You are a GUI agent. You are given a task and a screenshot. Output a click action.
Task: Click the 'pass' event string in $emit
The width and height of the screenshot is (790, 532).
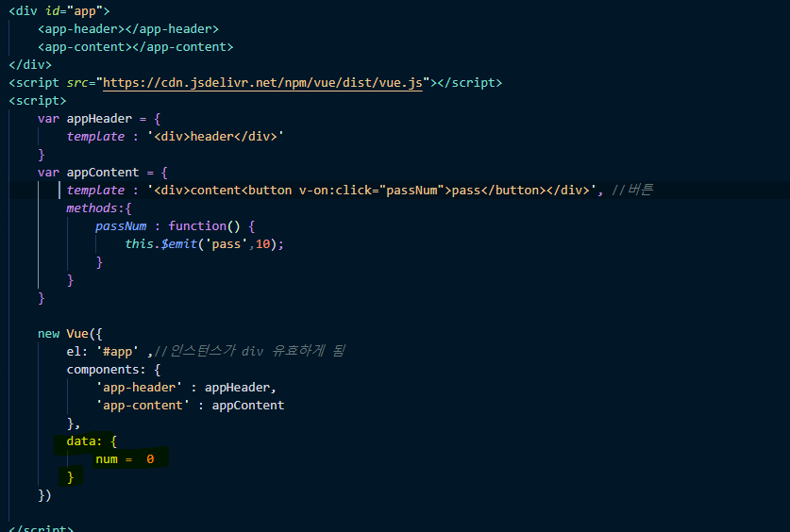(x=226, y=244)
